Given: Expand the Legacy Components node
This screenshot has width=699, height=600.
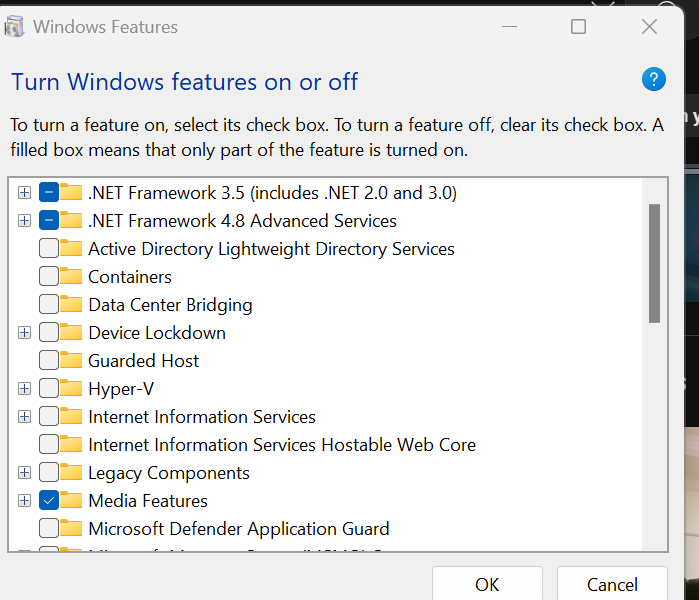Looking at the screenshot, I should (x=25, y=473).
